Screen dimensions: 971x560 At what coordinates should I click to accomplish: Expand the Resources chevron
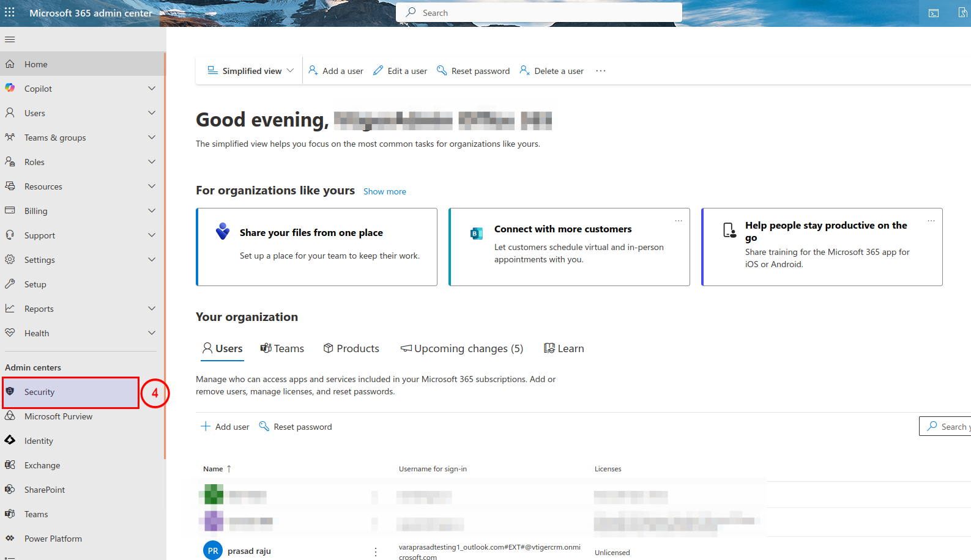[x=152, y=186]
